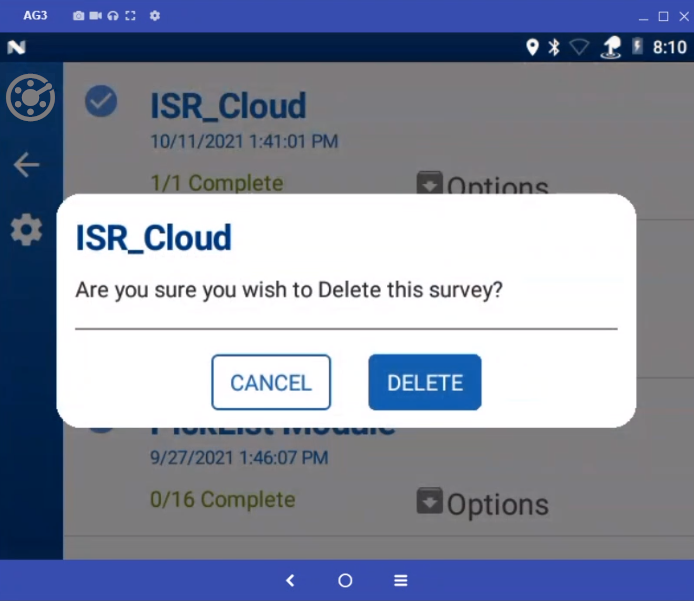Screen dimensions: 694x601
Task: Toggle the ISR_Cloud survey checkmark
Action: tap(101, 101)
